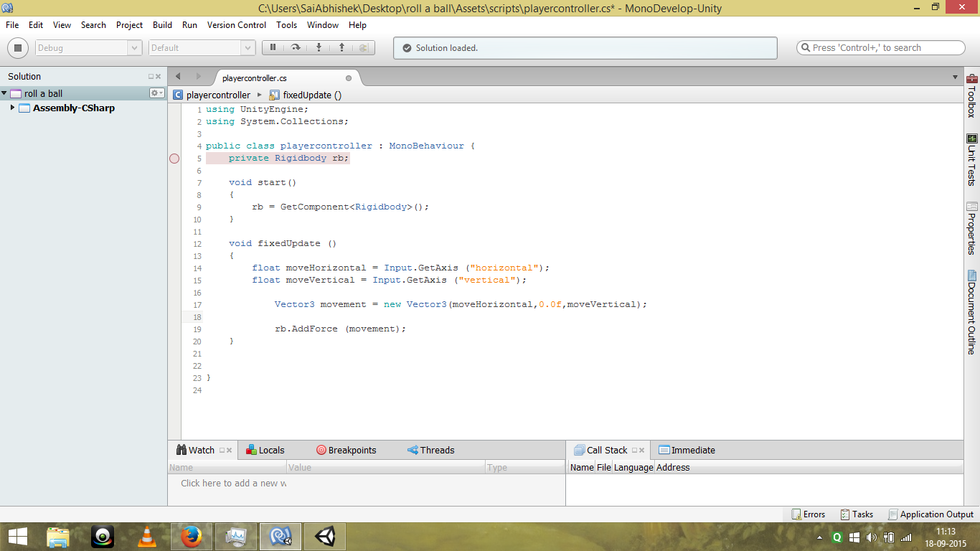Image resolution: width=980 pixels, height=551 pixels.
Task: Open Unity from the Windows taskbar
Action: tap(324, 537)
